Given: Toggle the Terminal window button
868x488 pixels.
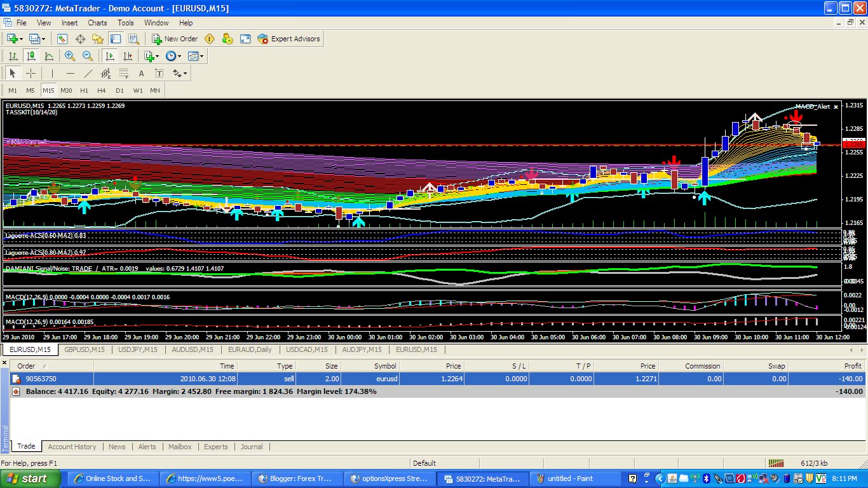Looking at the screenshot, I should point(116,39).
